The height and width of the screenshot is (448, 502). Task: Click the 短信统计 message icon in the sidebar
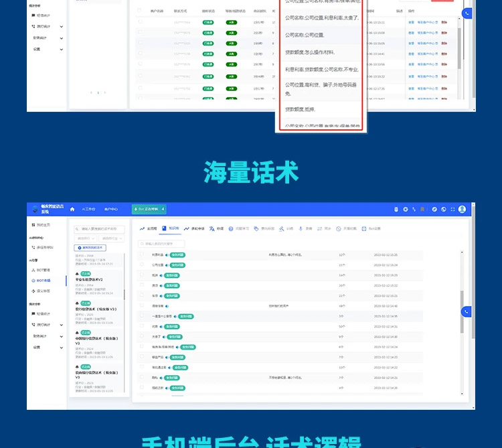33,313
